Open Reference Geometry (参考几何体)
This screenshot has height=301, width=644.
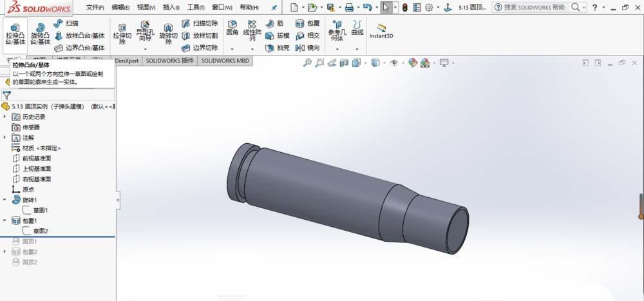[x=337, y=31]
